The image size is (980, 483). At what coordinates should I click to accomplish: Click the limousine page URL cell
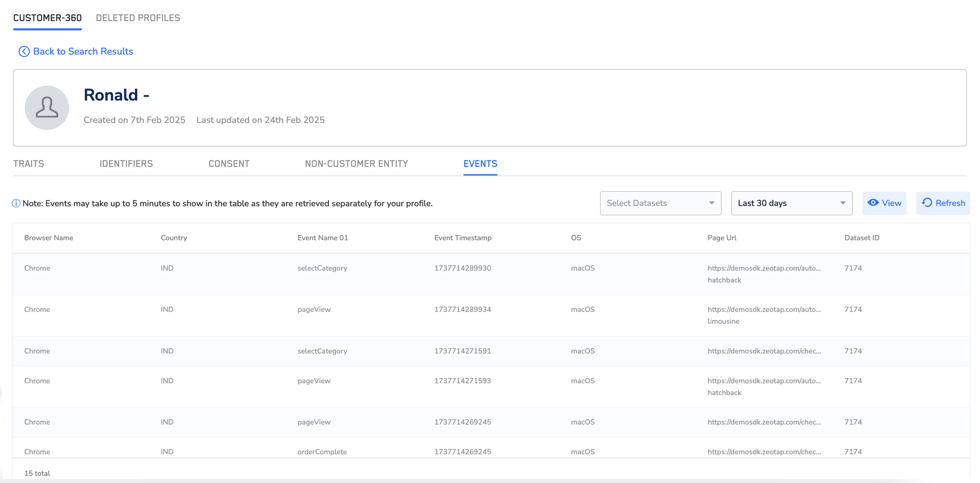(764, 315)
